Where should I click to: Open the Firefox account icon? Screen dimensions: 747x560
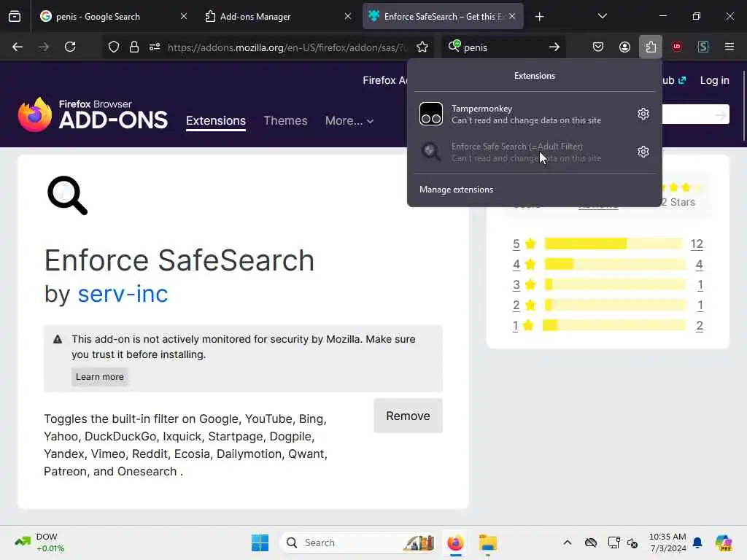click(624, 47)
